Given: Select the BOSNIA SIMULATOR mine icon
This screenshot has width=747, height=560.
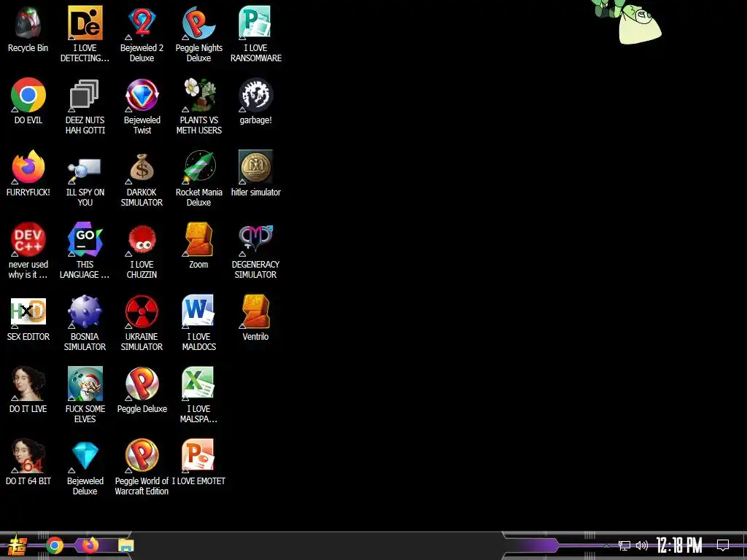Looking at the screenshot, I should point(85,311).
